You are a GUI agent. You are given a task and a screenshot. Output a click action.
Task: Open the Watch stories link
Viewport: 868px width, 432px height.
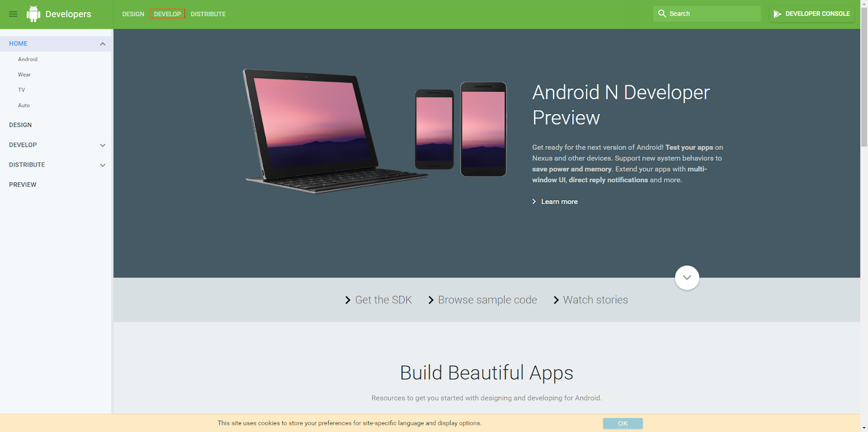tap(596, 300)
